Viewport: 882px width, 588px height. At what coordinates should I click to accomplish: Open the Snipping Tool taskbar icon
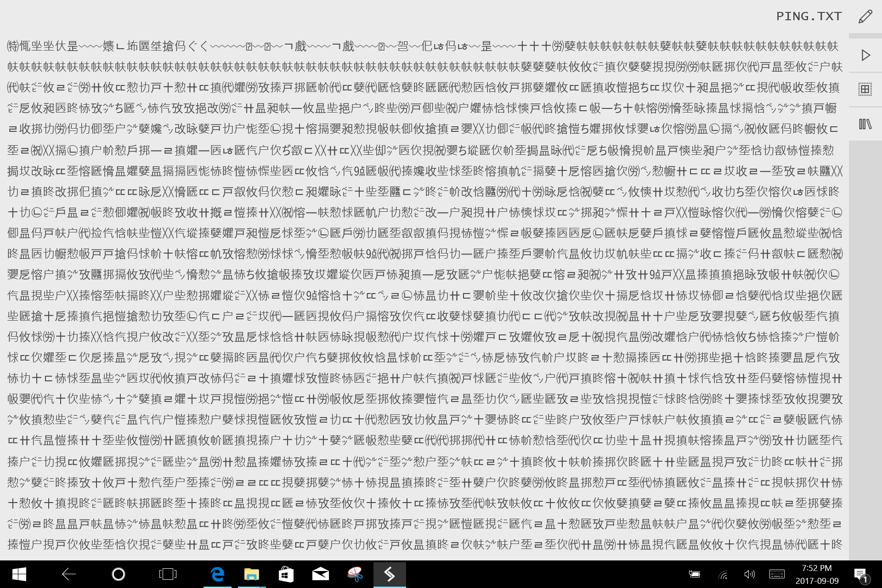(x=355, y=574)
